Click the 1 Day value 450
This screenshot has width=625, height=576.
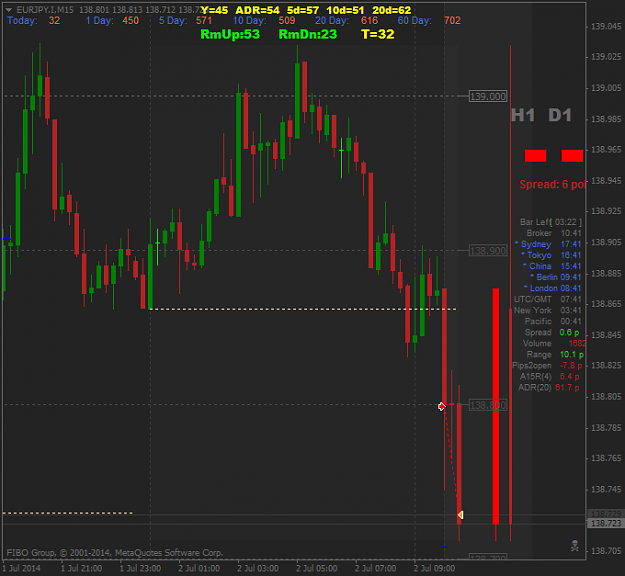point(131,20)
